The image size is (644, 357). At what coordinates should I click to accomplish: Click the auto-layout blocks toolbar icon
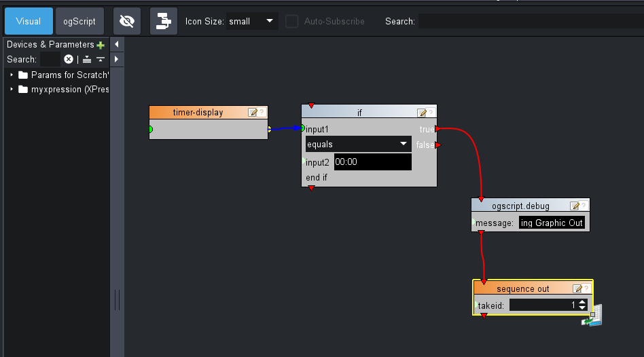tap(164, 21)
